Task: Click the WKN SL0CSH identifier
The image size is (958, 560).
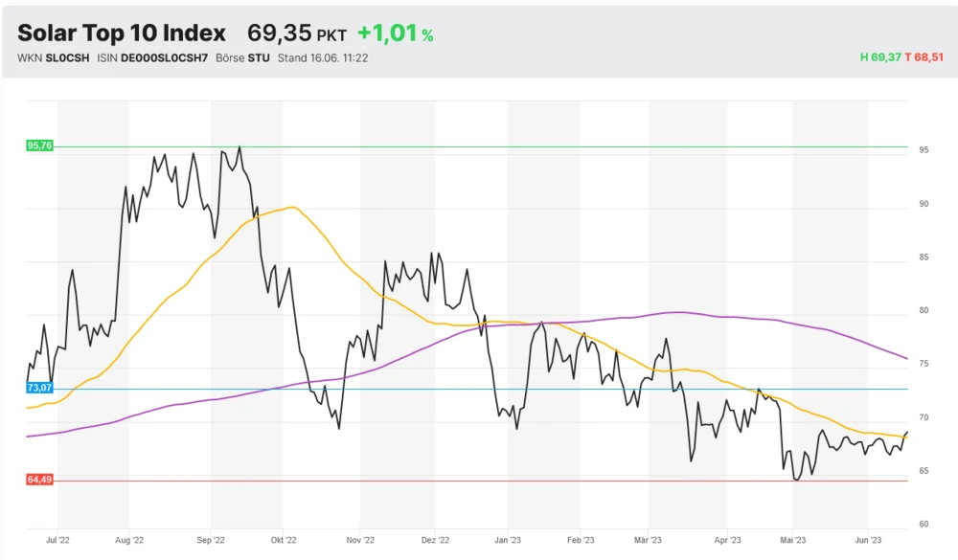Action: click(54, 57)
